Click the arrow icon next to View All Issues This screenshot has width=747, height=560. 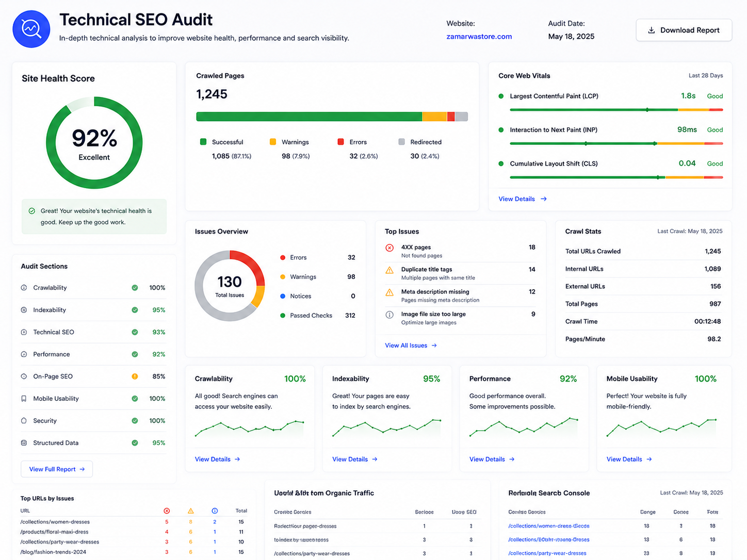[434, 345]
